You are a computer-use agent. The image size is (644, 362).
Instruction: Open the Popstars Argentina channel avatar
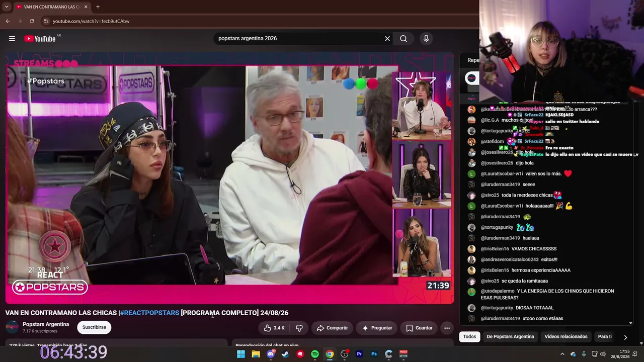[x=12, y=327]
